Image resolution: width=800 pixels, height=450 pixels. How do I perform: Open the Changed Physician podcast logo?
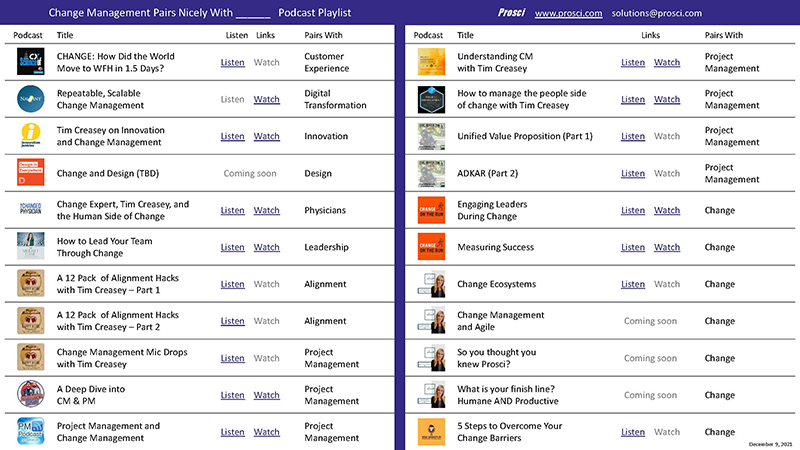pyautogui.click(x=32, y=210)
